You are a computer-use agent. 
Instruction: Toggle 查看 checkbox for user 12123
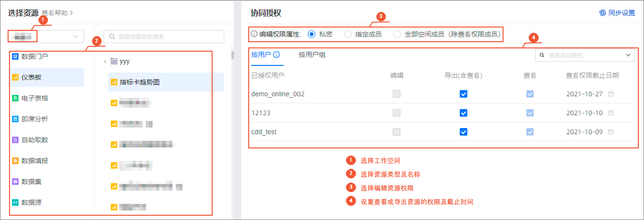[530, 113]
